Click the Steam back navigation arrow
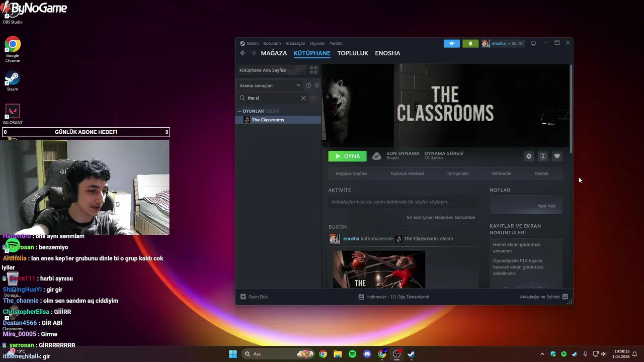The image size is (644, 362). point(243,53)
